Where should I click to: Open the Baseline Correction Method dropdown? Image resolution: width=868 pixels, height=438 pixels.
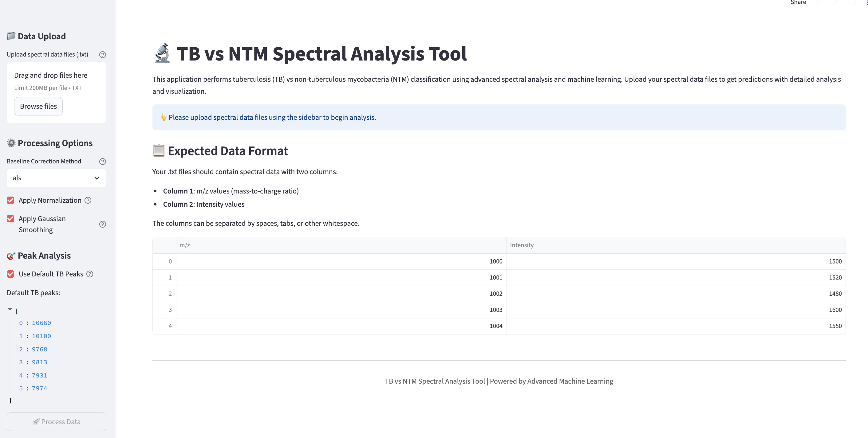click(x=56, y=178)
